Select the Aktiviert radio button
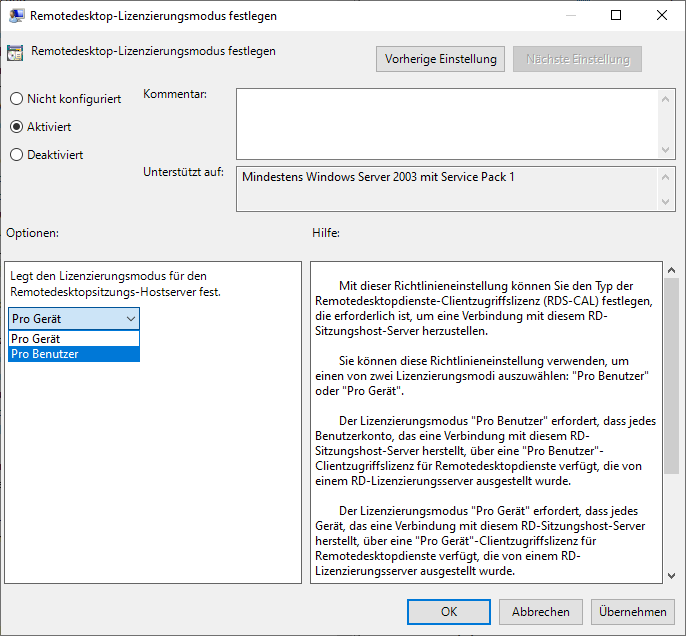The height and width of the screenshot is (636, 686). [16, 127]
